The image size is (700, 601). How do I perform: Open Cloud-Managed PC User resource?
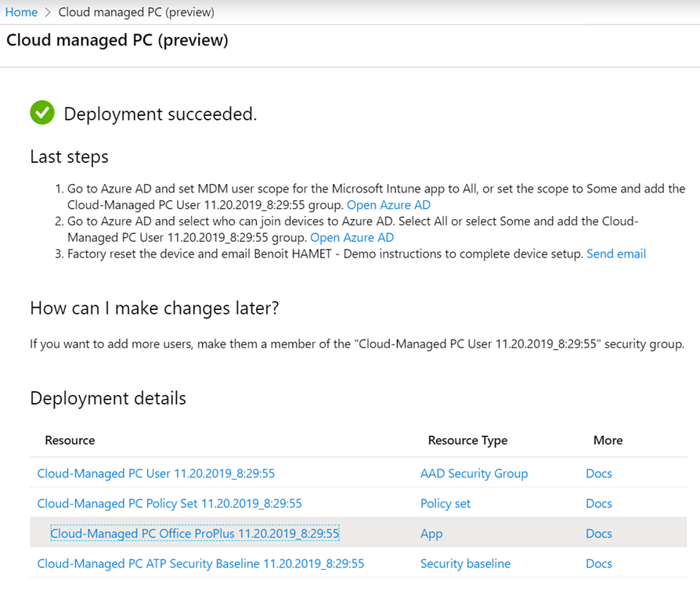pos(156,473)
